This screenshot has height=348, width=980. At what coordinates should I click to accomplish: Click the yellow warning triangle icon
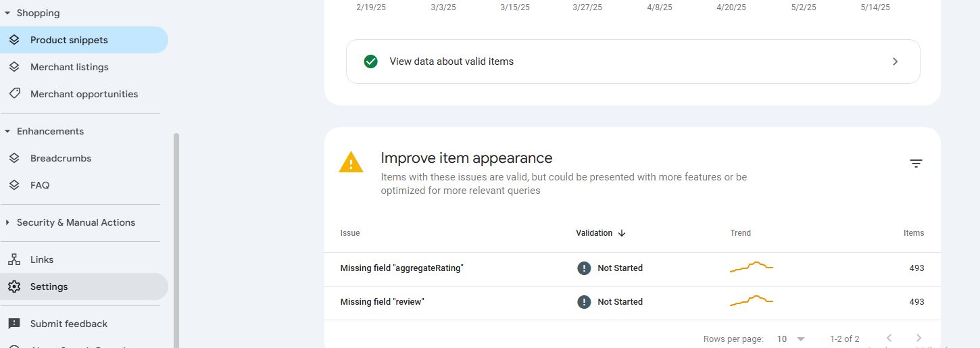(351, 163)
